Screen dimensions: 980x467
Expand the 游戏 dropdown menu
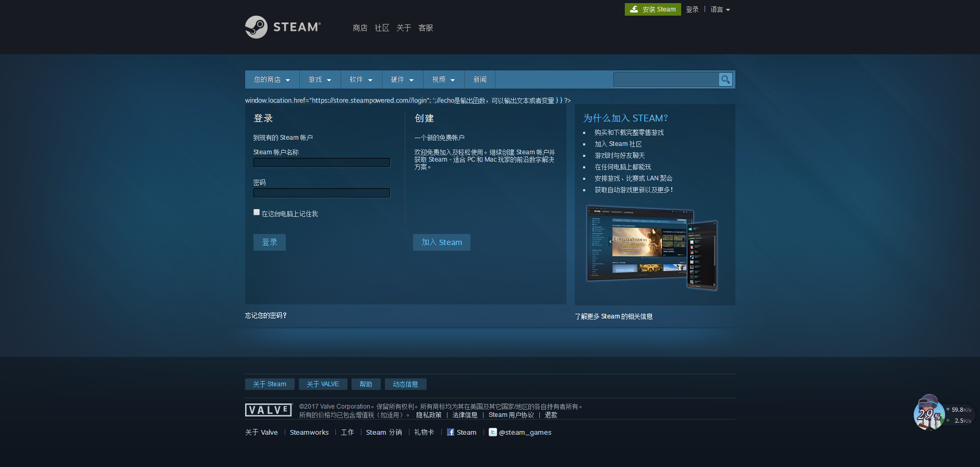click(x=320, y=79)
